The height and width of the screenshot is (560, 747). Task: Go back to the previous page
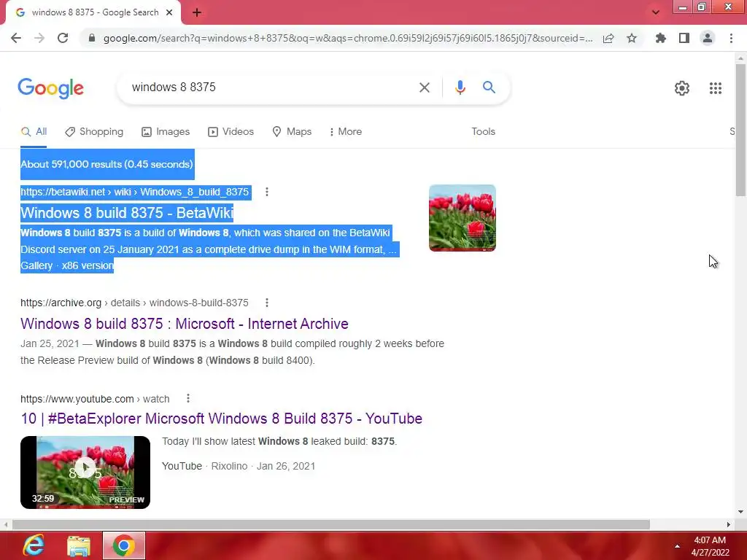[x=16, y=38]
